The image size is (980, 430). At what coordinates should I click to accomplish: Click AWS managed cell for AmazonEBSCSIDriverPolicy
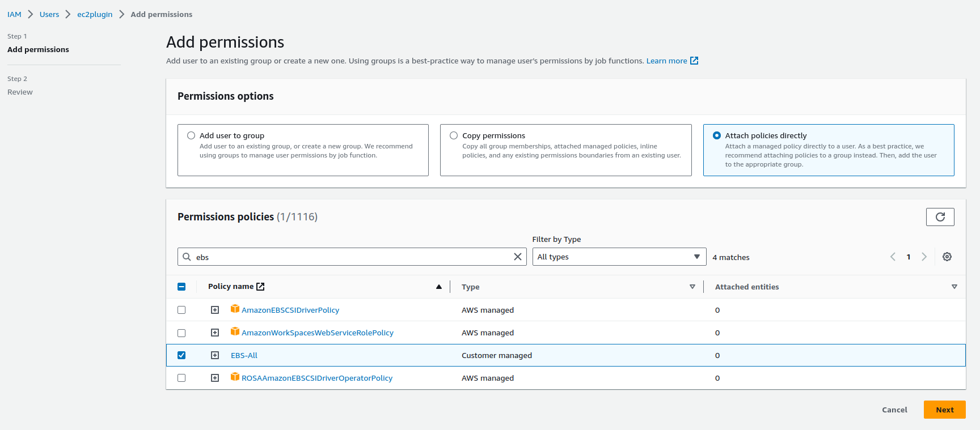(488, 310)
